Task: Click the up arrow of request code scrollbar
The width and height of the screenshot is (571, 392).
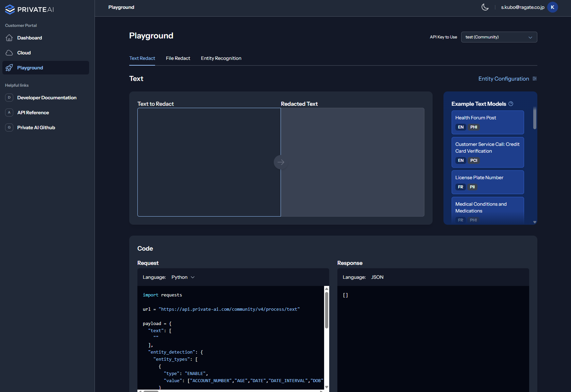Action: (x=326, y=289)
